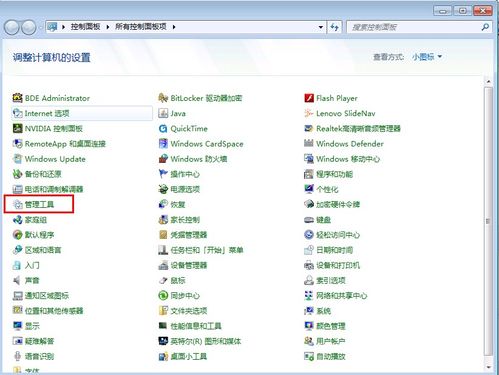Click the 家庭组 homegroup icon

coord(17,220)
